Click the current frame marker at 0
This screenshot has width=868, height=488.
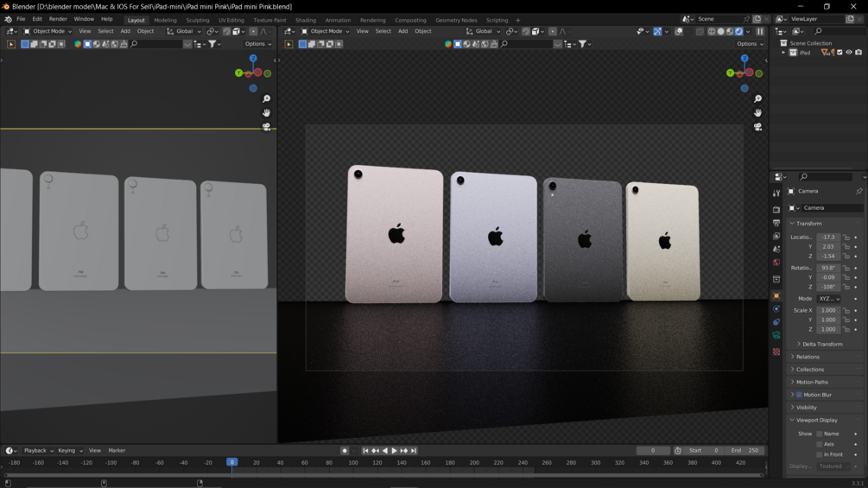tap(232, 462)
